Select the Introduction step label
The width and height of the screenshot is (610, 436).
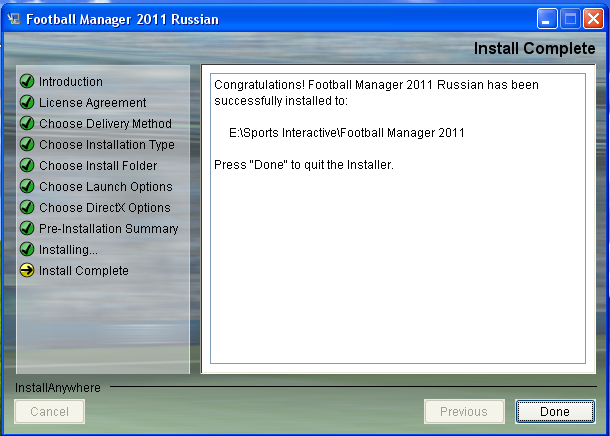(71, 82)
